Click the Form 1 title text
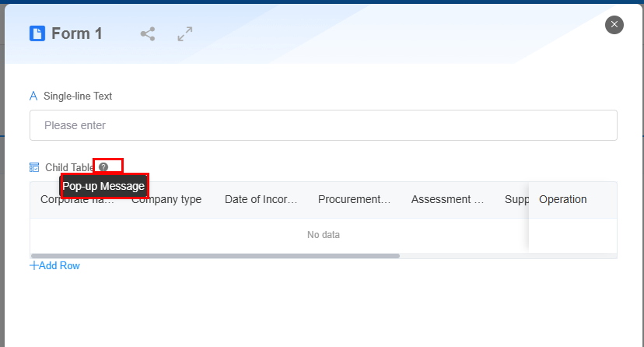 77,33
